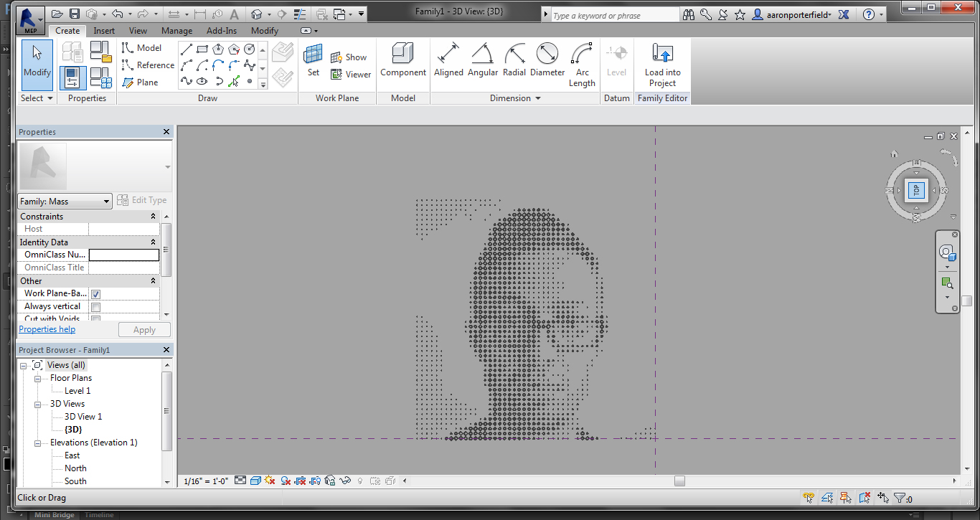980x520 pixels.
Task: Enable the Always vertical checkbox
Action: point(95,307)
